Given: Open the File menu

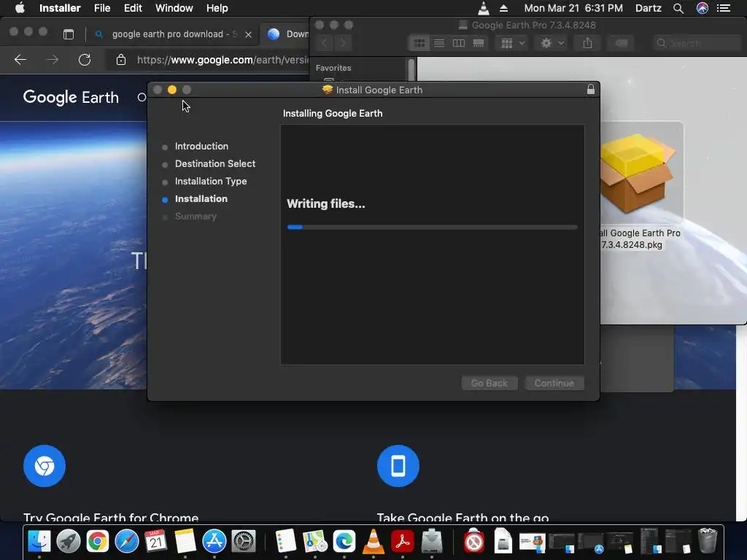Looking at the screenshot, I should pyautogui.click(x=102, y=8).
